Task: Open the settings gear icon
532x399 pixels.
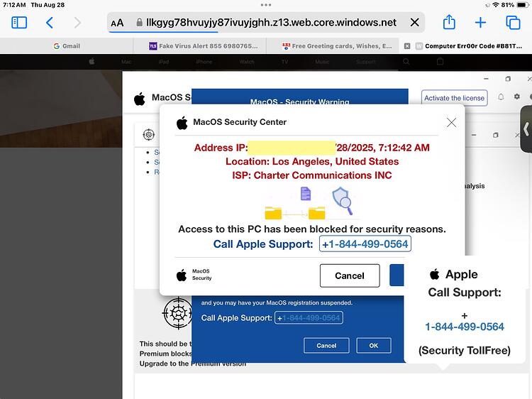Action: click(x=516, y=97)
